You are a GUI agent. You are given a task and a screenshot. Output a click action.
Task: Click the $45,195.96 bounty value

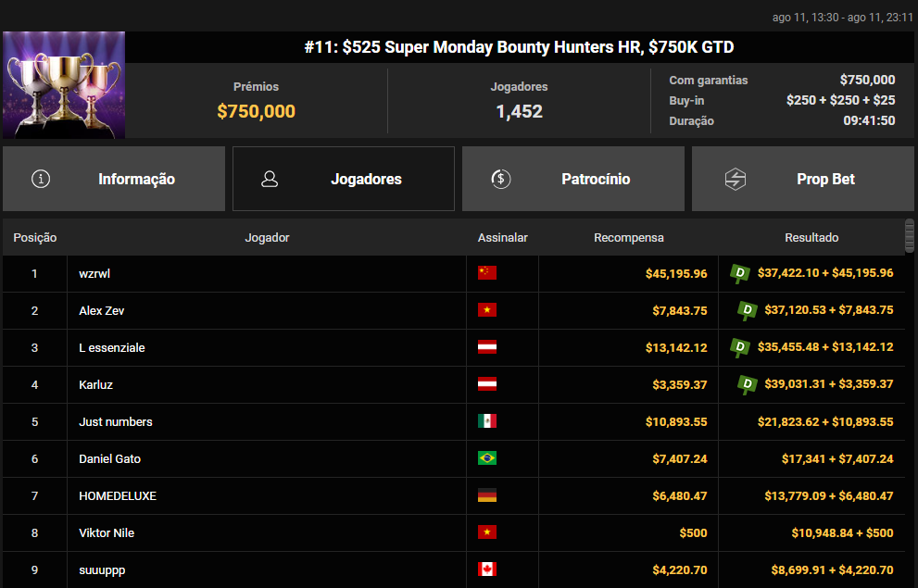(676, 273)
